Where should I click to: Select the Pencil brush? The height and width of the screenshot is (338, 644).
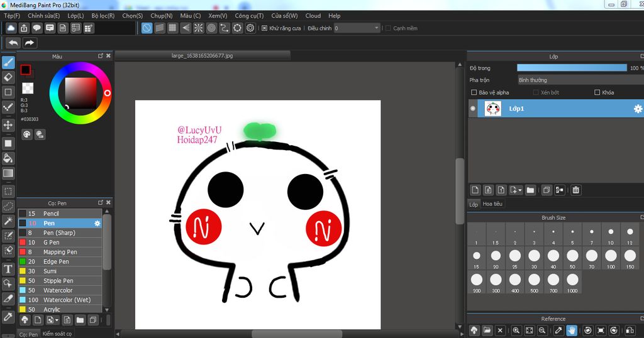coord(60,214)
